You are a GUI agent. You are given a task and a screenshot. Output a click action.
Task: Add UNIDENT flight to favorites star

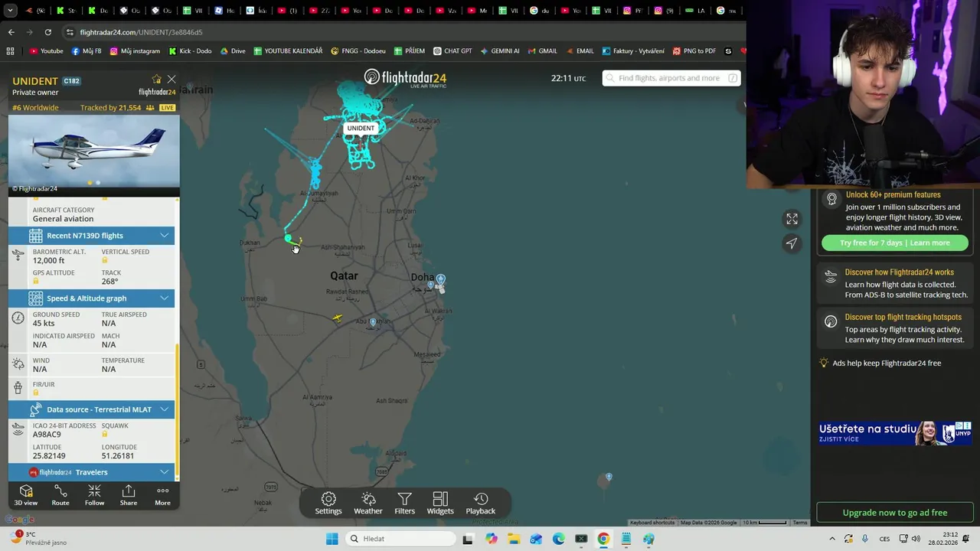click(x=157, y=80)
